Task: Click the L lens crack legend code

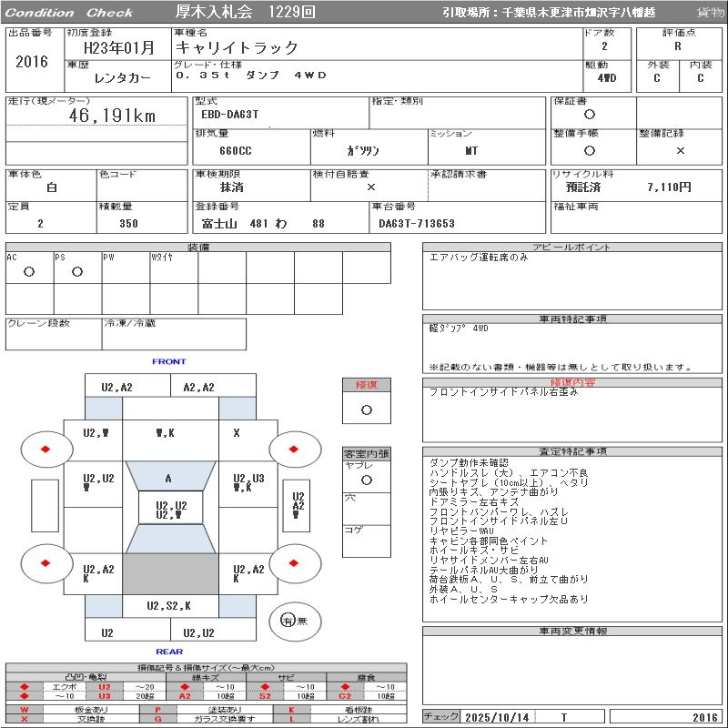Action: point(292,719)
